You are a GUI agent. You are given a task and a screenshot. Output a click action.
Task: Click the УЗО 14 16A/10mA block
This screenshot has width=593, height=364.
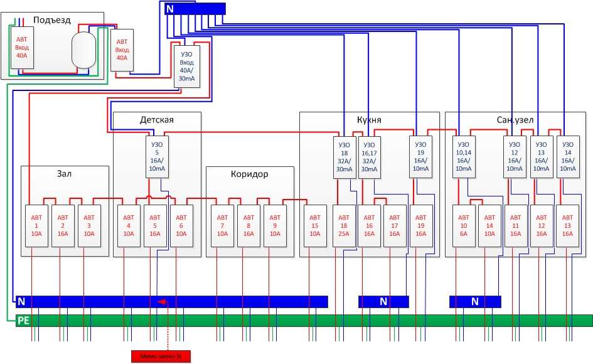click(x=568, y=157)
